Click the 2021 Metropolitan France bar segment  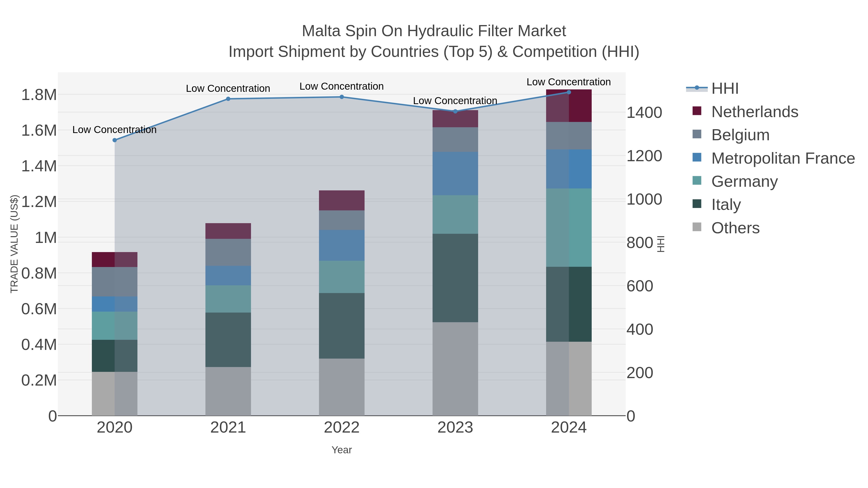[228, 276]
